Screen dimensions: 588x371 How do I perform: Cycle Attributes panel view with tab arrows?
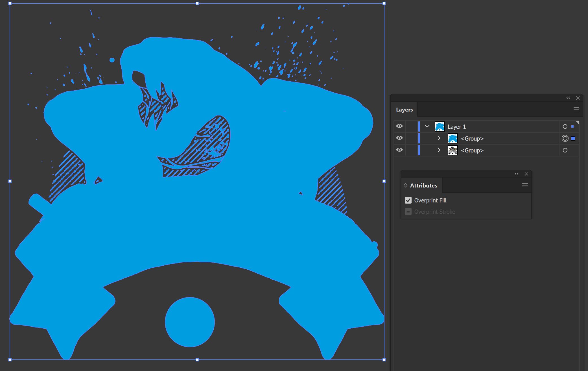[x=406, y=185]
